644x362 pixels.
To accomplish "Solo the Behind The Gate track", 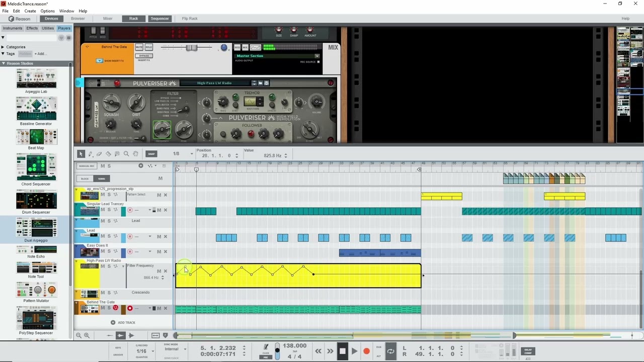I will [109, 308].
